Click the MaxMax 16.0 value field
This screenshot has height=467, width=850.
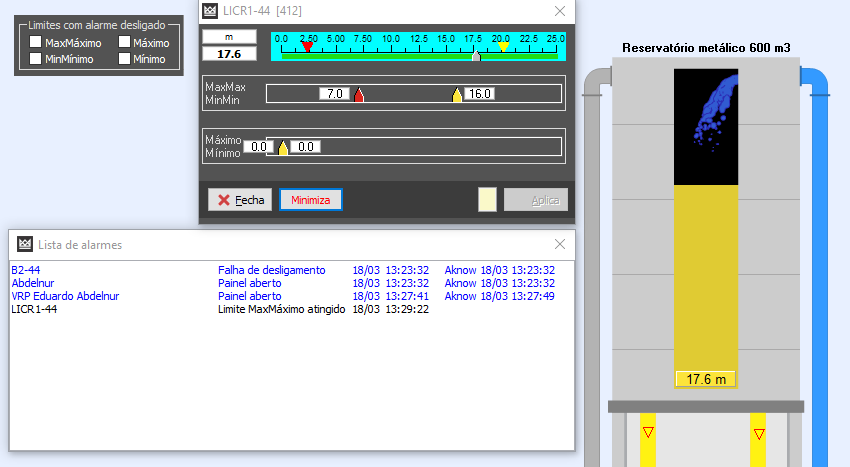[x=479, y=94]
